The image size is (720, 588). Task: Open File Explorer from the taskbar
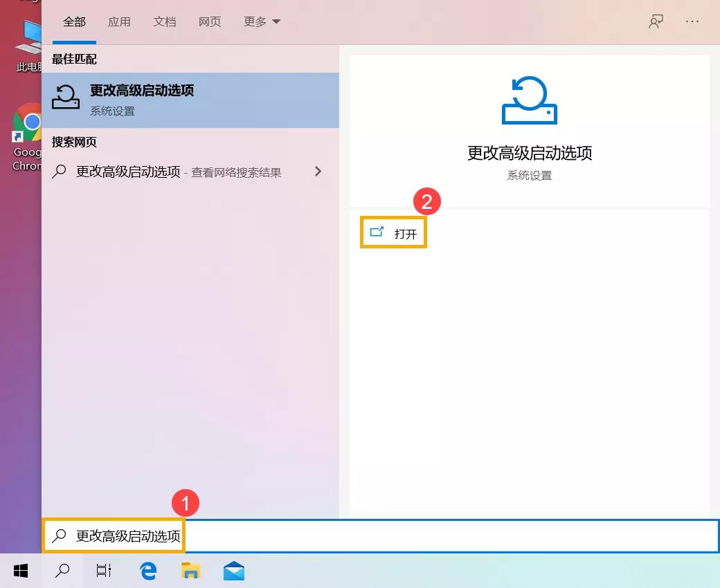[x=190, y=571]
